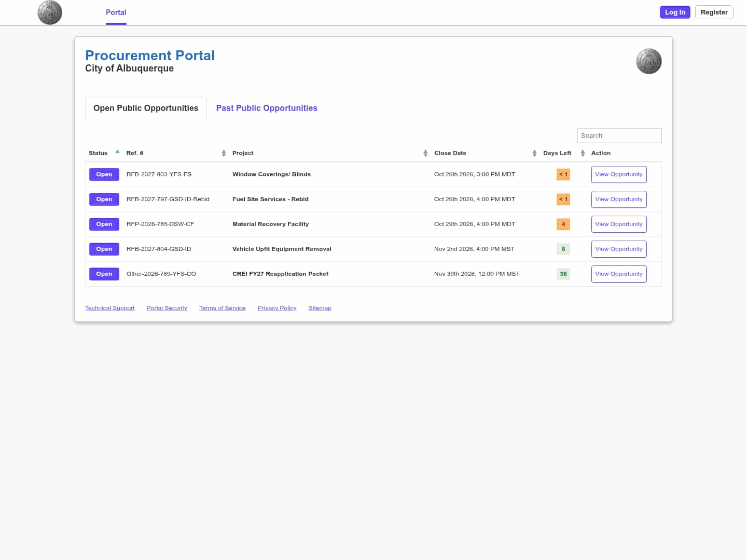Click project name Vehicle Upfit Equipment Removal

282,249
